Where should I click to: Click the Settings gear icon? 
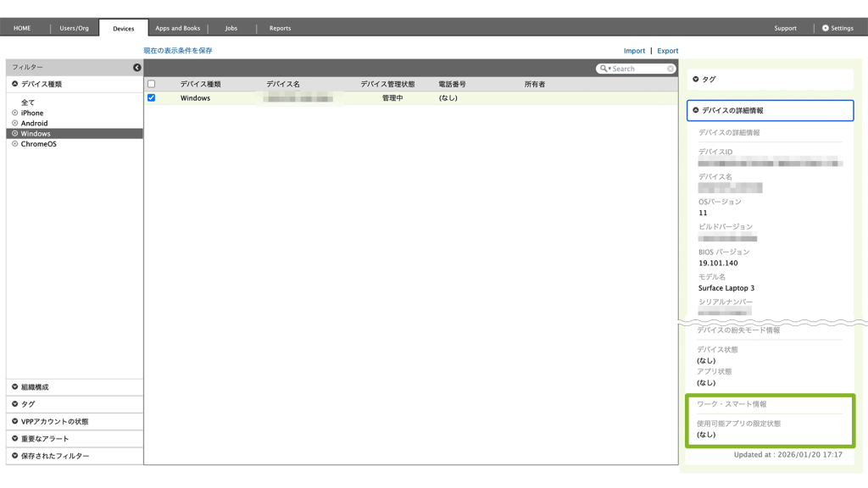click(x=826, y=28)
